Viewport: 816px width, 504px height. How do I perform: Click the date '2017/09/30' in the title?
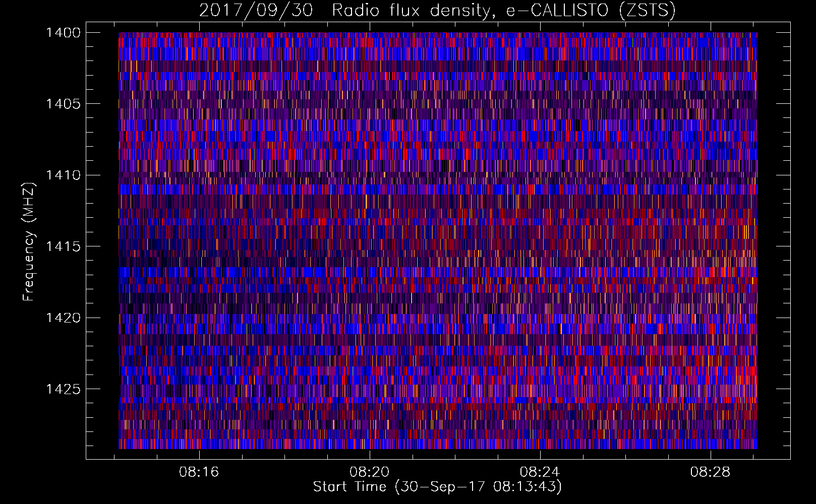coord(256,11)
